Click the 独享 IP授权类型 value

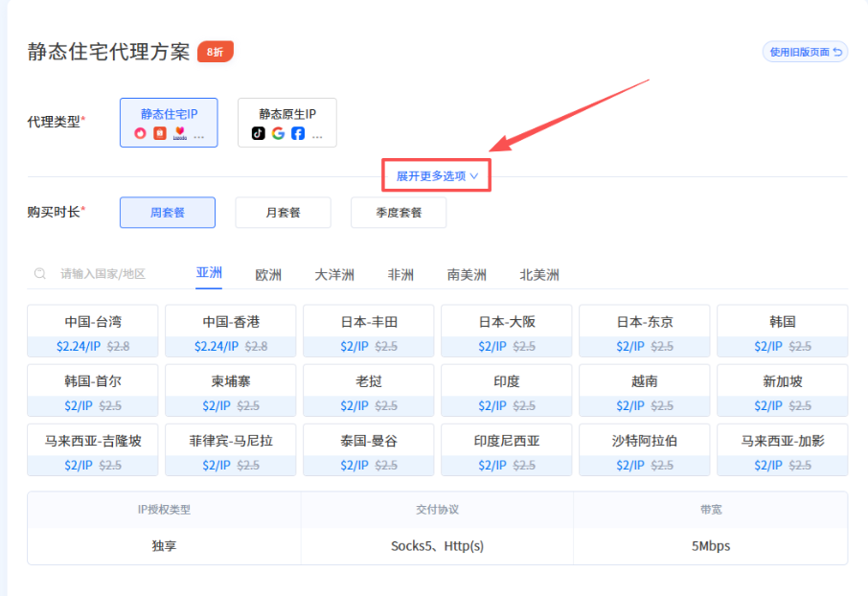(164, 546)
